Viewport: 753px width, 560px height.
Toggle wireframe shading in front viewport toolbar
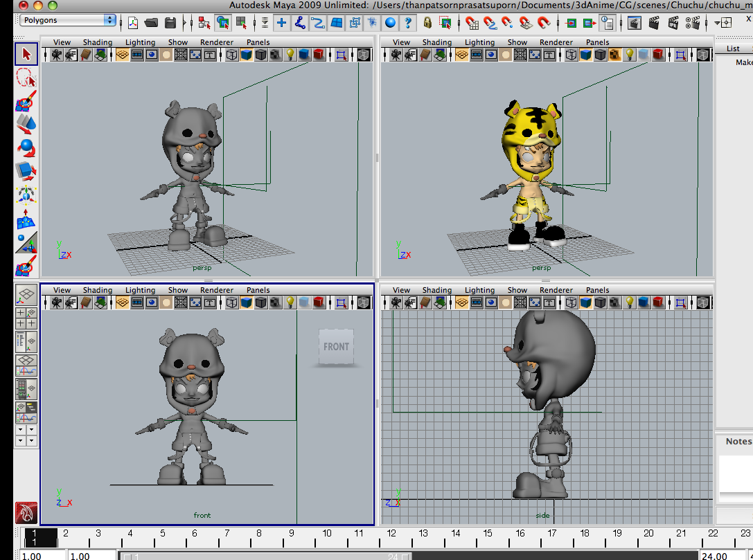click(x=232, y=302)
